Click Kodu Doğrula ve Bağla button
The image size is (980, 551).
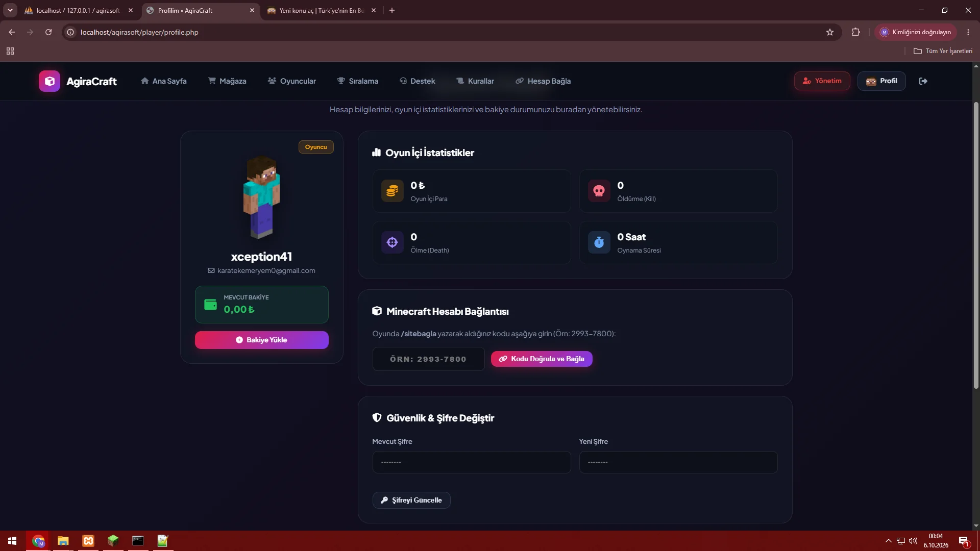coord(542,359)
